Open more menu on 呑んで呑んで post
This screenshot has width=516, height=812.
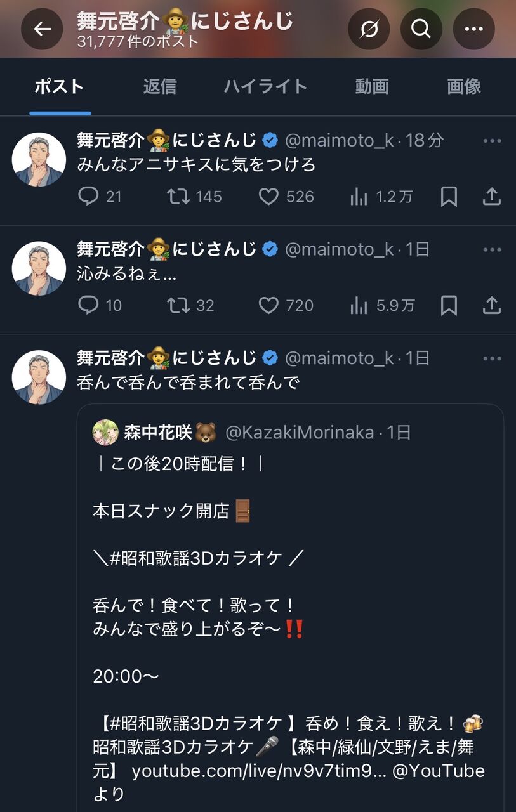493,358
